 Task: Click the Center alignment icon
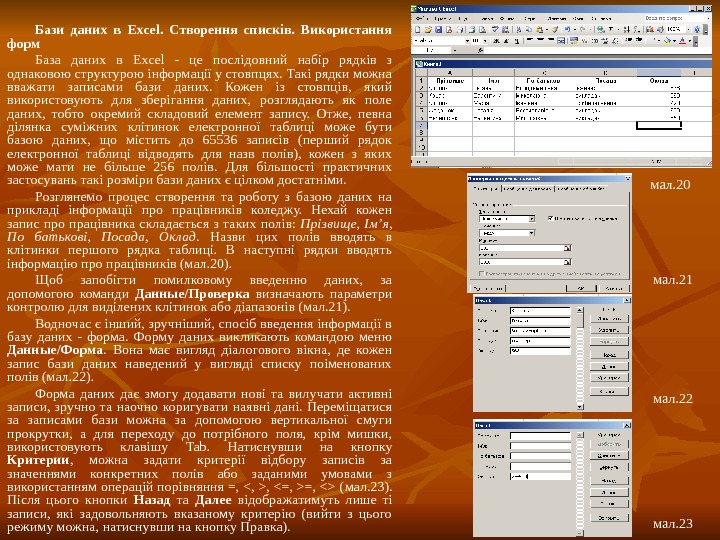(x=540, y=40)
